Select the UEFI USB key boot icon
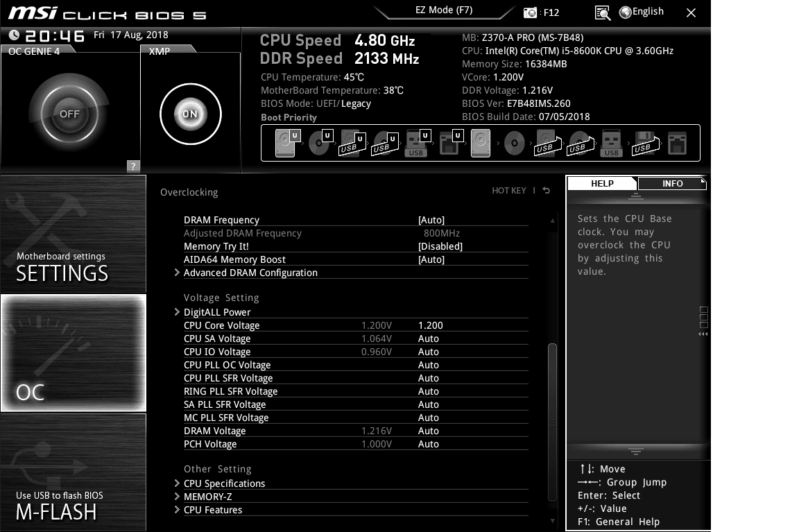799x532 pixels. 418,143
